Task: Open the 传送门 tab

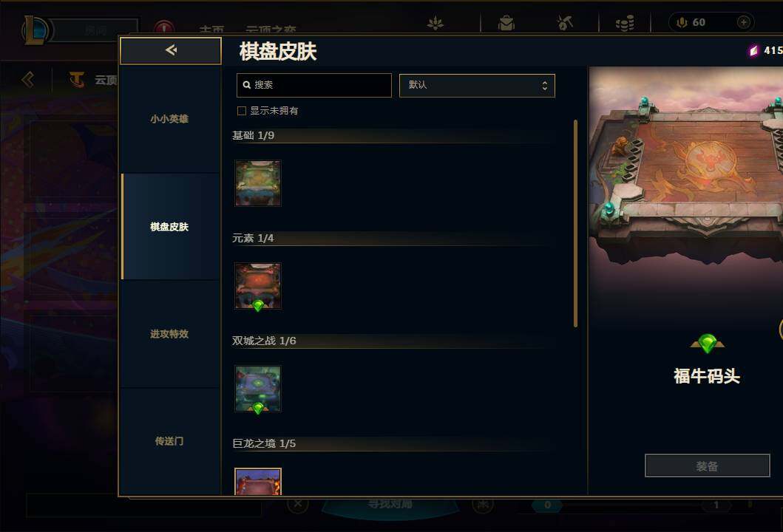Action: (170, 441)
